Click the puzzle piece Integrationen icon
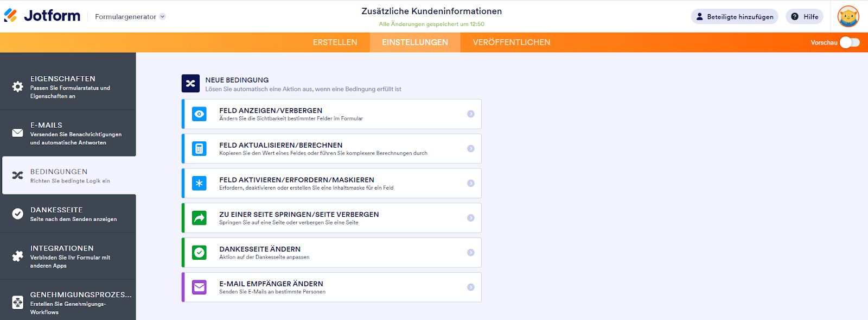This screenshot has width=868, height=320. click(x=18, y=256)
